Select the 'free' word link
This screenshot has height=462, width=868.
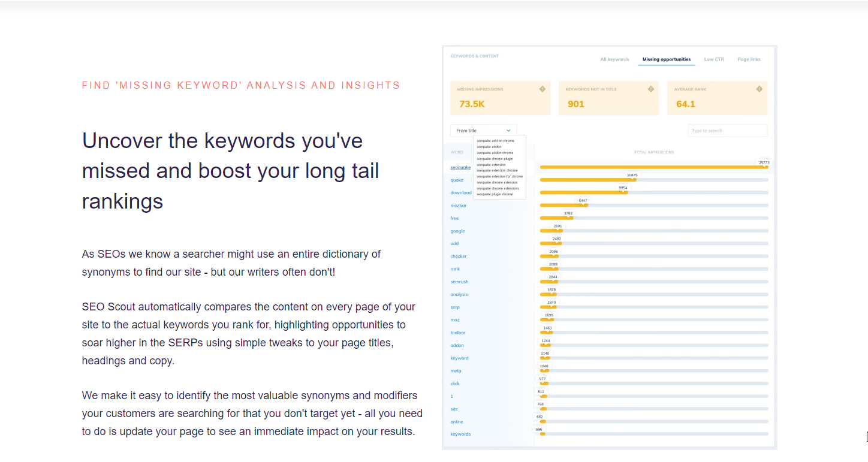(x=454, y=218)
